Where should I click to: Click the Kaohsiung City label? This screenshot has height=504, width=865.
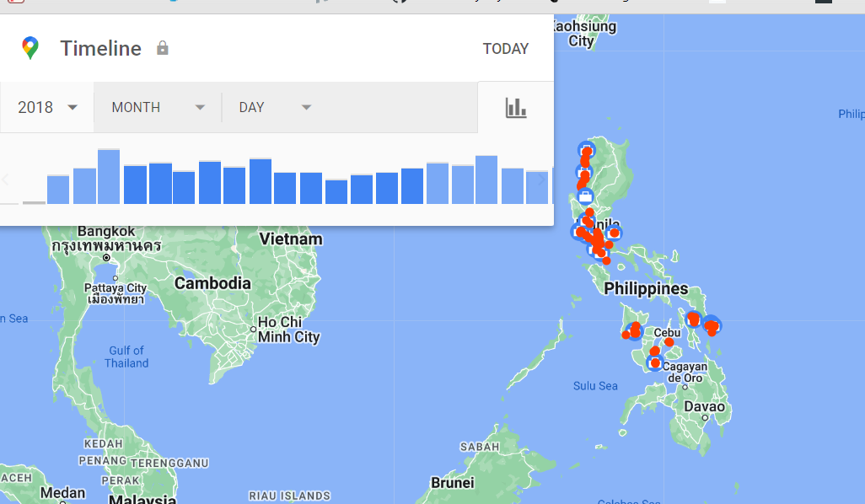tap(584, 33)
